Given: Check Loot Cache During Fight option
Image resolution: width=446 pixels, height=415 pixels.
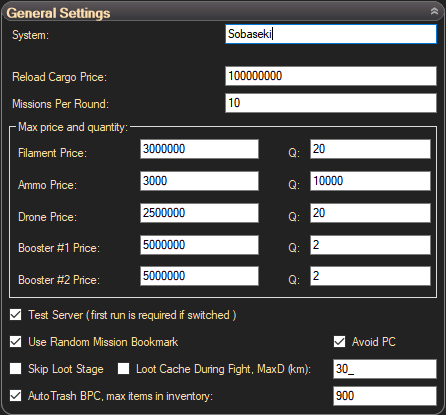Looking at the screenshot, I should [123, 369].
